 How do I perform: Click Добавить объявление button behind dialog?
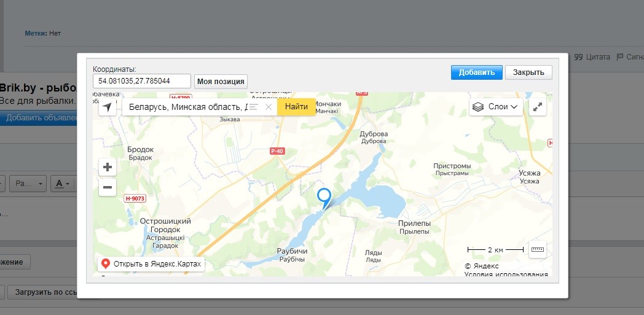coord(39,118)
